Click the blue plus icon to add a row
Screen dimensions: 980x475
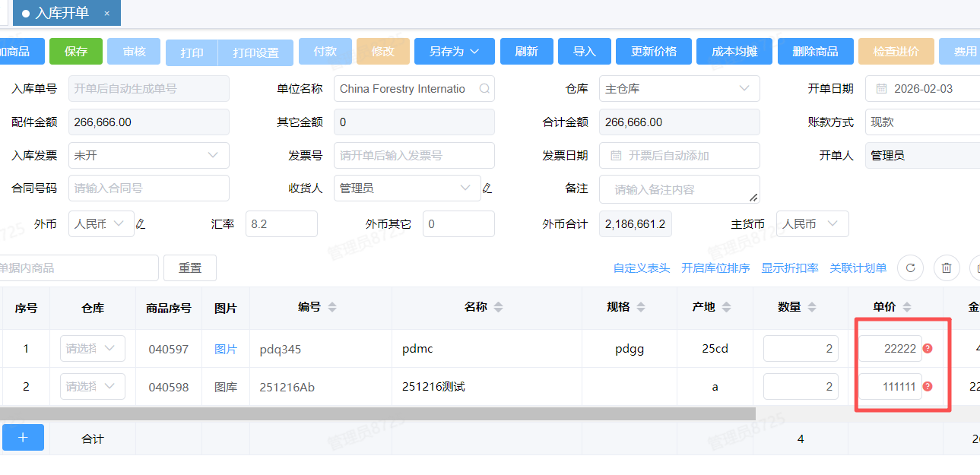click(23, 437)
